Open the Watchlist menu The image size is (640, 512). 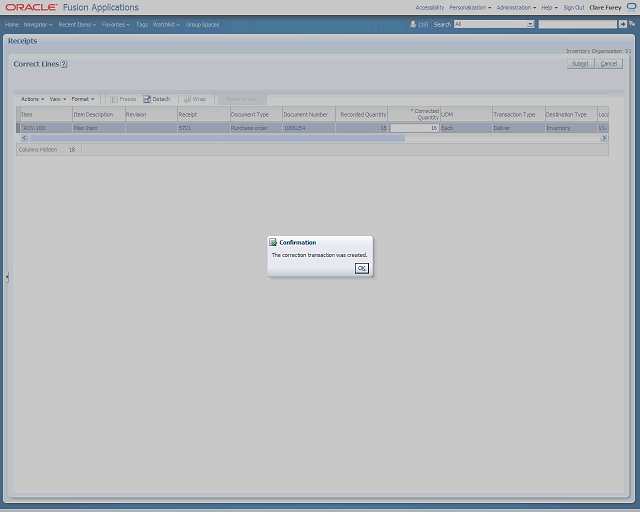(x=166, y=25)
